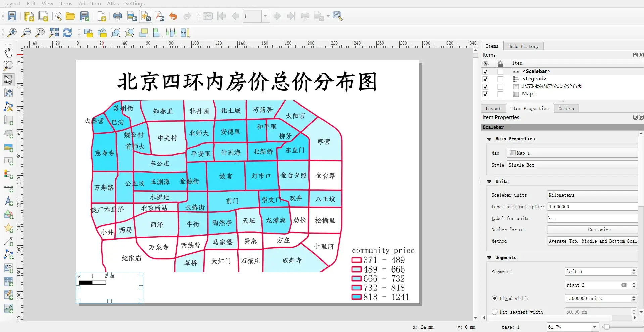This screenshot has width=644, height=332.
Task: Click the Print Layout printer icon
Action: point(118,16)
